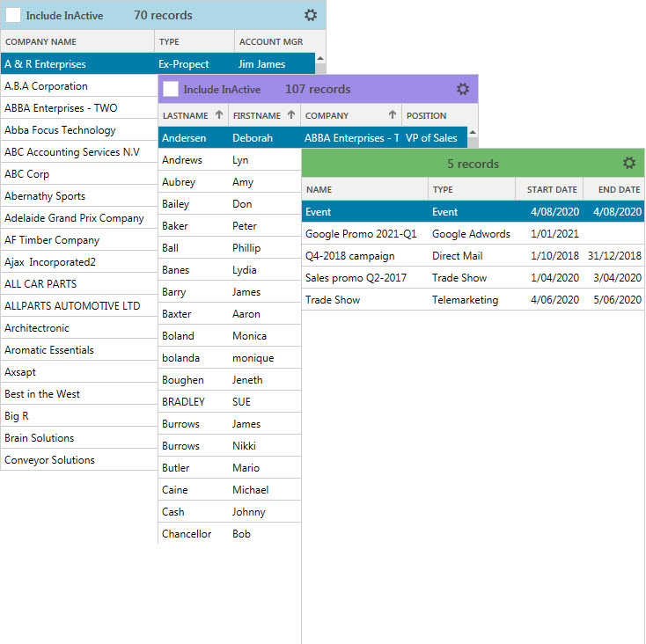The width and height of the screenshot is (646, 644).
Task: Click the START DATE column header
Action: click(552, 189)
